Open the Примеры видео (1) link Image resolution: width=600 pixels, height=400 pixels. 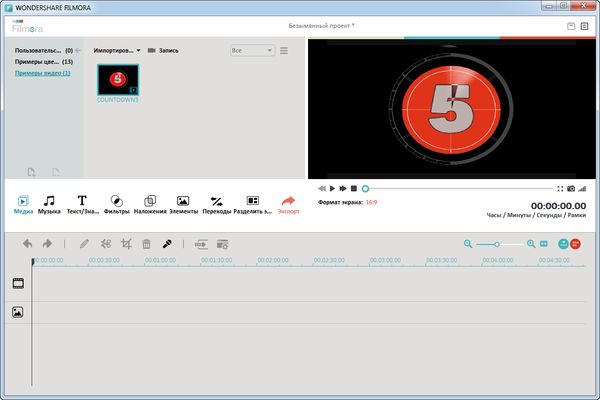[x=42, y=73]
